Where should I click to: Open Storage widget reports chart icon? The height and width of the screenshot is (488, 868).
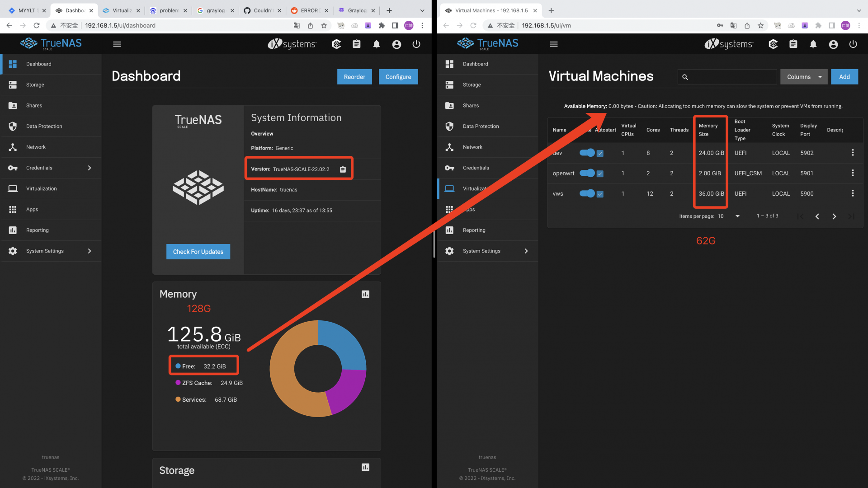(x=365, y=467)
